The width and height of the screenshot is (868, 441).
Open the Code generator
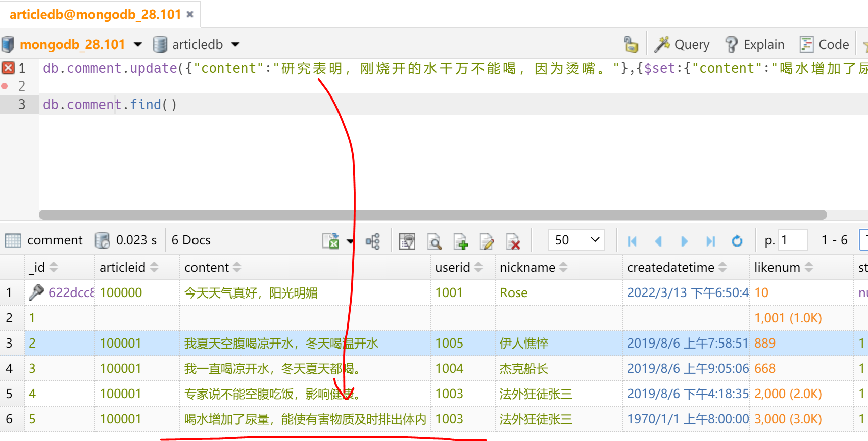coord(825,44)
